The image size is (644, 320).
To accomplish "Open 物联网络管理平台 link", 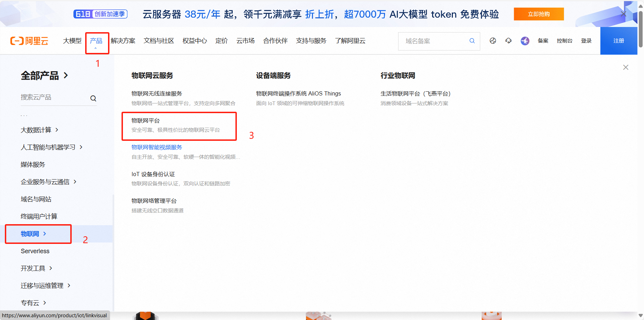I will click(154, 201).
